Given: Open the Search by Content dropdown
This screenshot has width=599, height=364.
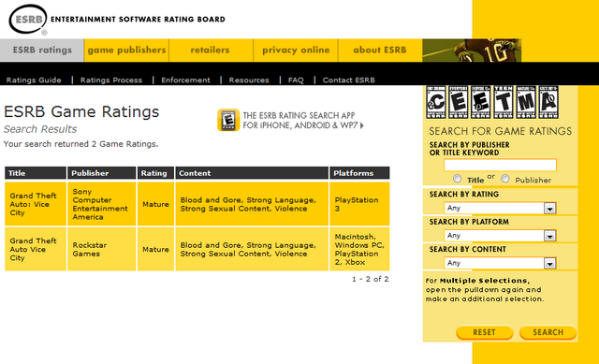Looking at the screenshot, I should (500, 263).
